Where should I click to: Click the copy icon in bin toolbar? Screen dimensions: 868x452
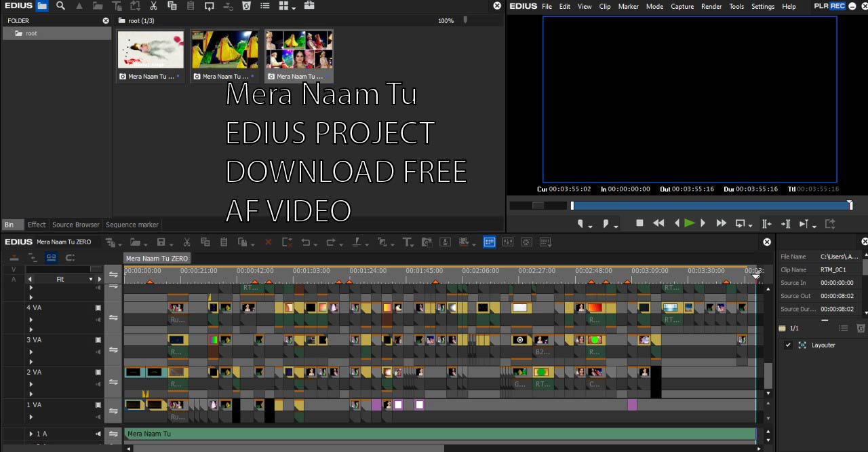(x=172, y=5)
